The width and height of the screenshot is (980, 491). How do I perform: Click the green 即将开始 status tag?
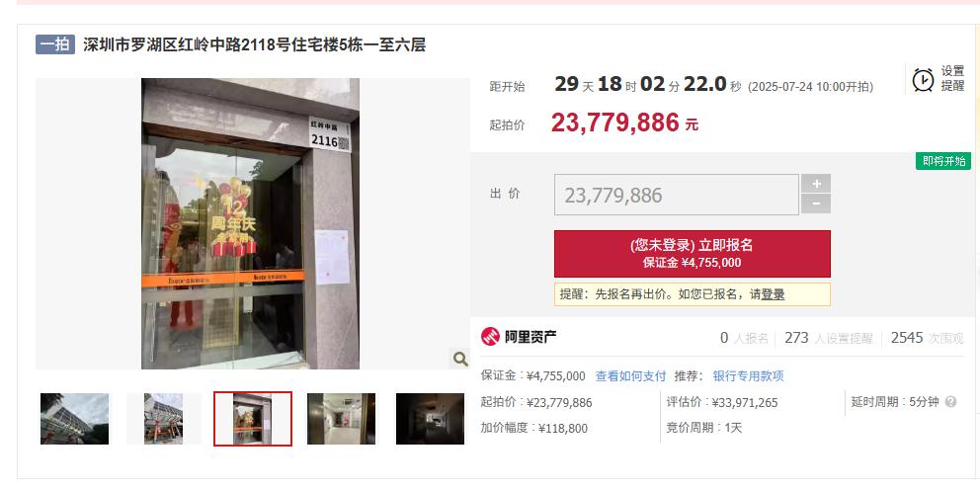point(943,161)
